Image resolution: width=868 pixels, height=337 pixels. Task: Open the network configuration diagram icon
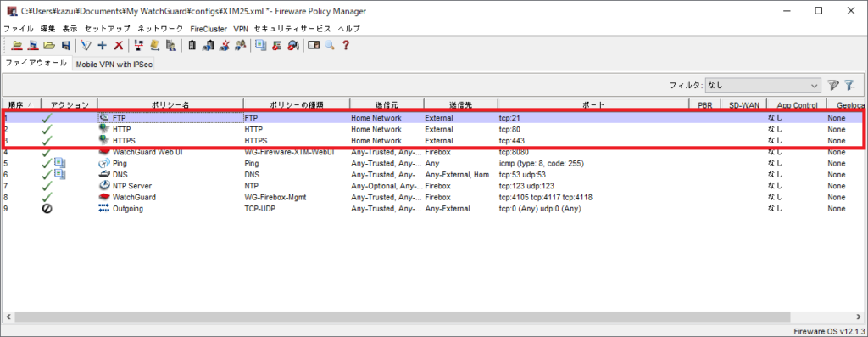pos(139,46)
